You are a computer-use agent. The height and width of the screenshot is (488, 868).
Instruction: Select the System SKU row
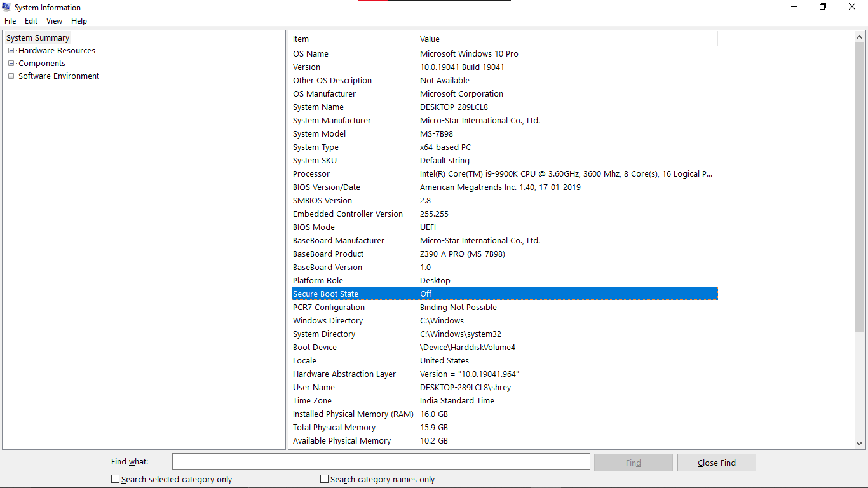(x=505, y=161)
